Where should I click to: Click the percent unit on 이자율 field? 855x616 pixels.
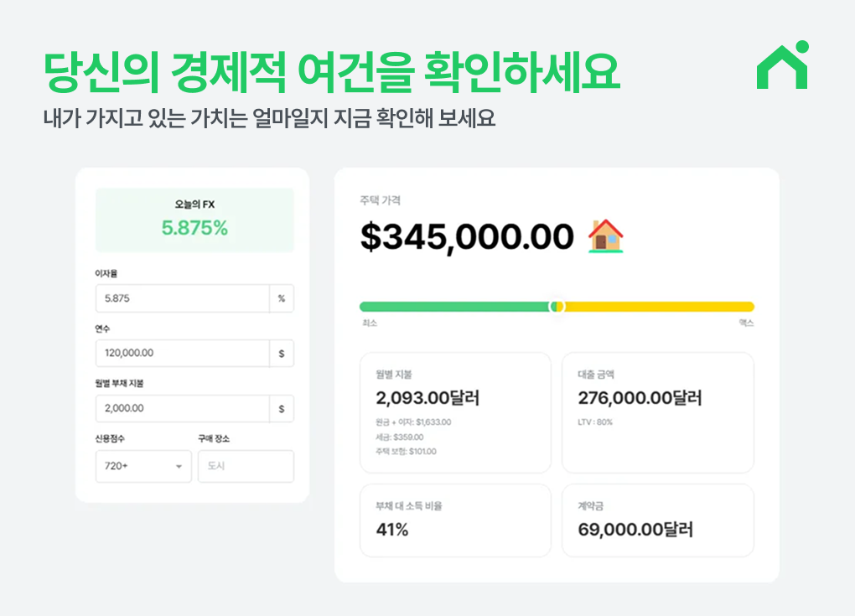[281, 298]
